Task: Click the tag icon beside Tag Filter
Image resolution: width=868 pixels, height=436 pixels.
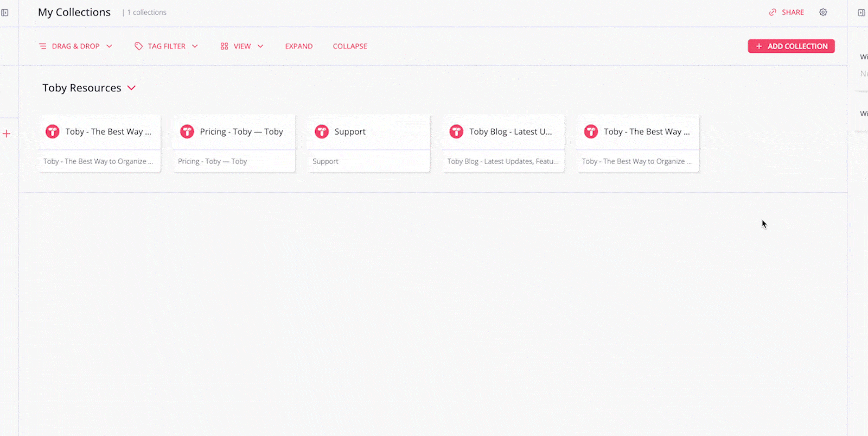Action: point(138,46)
